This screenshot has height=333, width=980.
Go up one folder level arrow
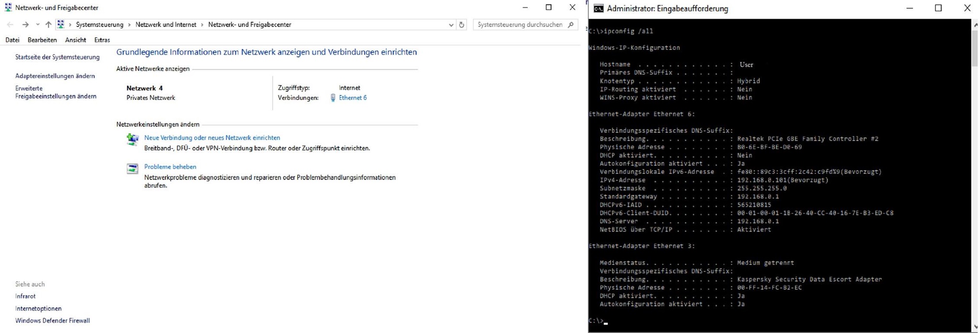click(x=48, y=24)
